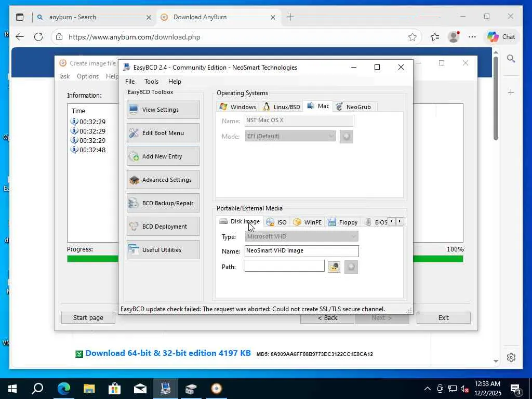This screenshot has width=532, height=399.
Task: Browse for disk image path folder icon
Action: pyautogui.click(x=334, y=267)
